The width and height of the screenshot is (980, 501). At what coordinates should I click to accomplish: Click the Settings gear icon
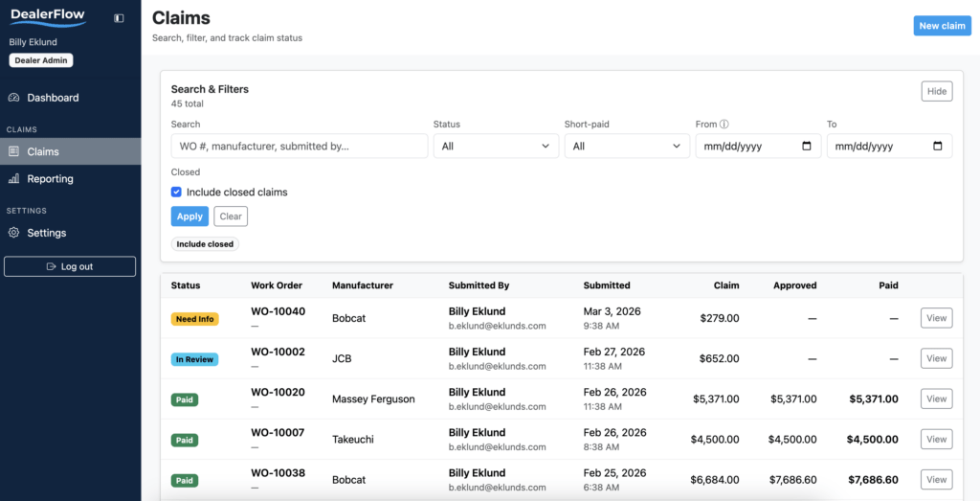point(13,233)
